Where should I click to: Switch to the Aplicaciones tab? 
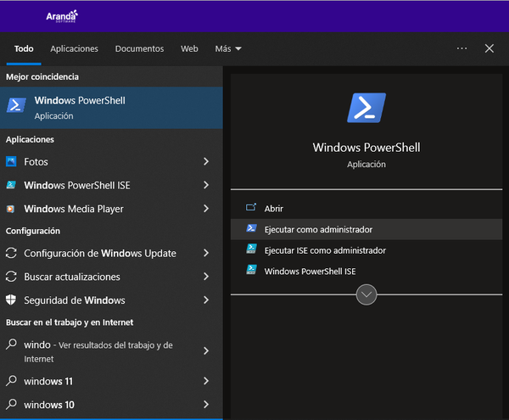point(74,48)
